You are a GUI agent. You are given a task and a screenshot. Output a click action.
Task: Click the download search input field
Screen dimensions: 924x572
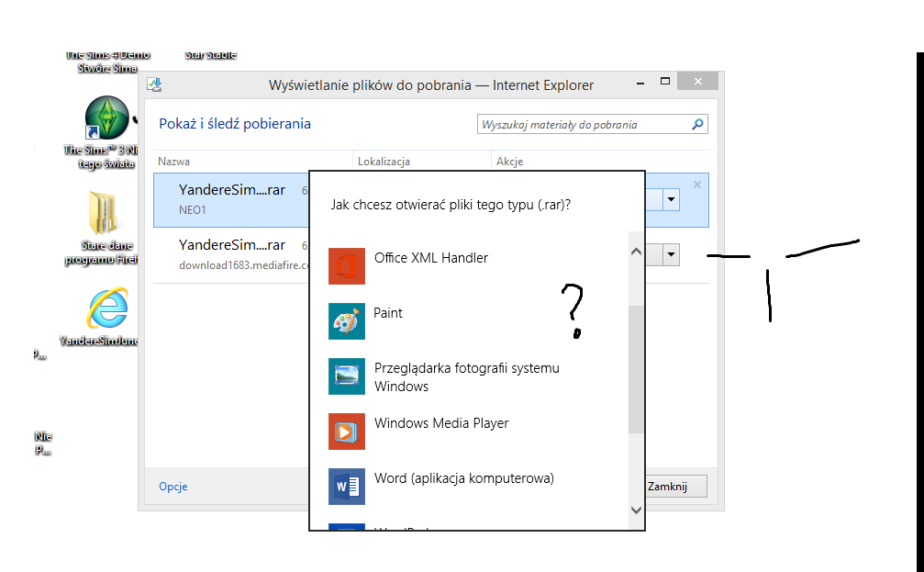pos(583,125)
